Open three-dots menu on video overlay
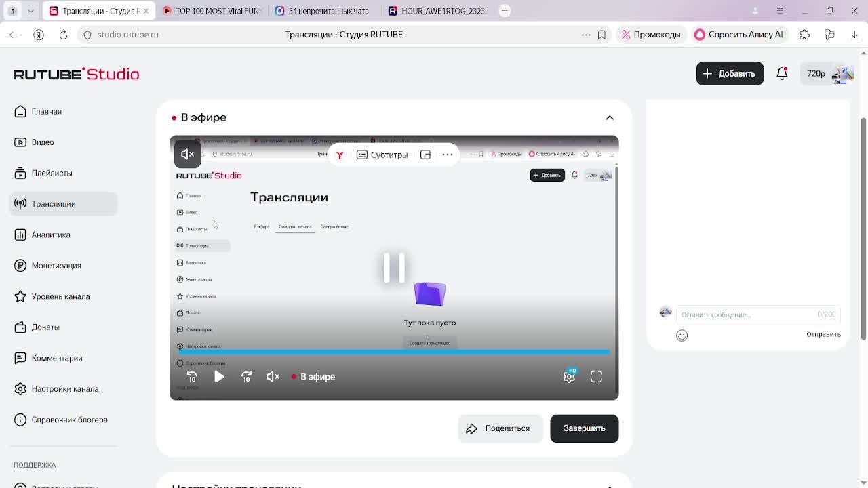 (x=448, y=155)
